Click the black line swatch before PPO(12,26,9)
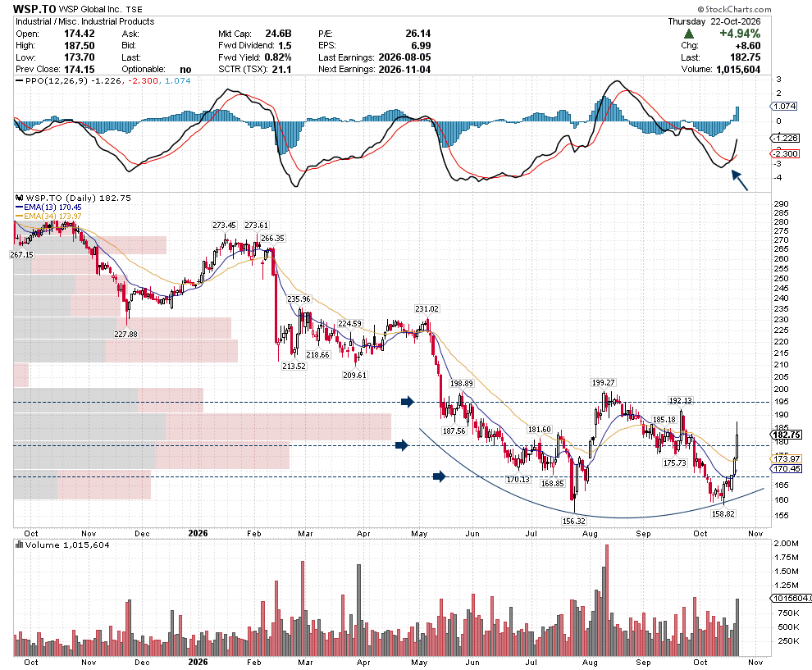 (x=19, y=80)
